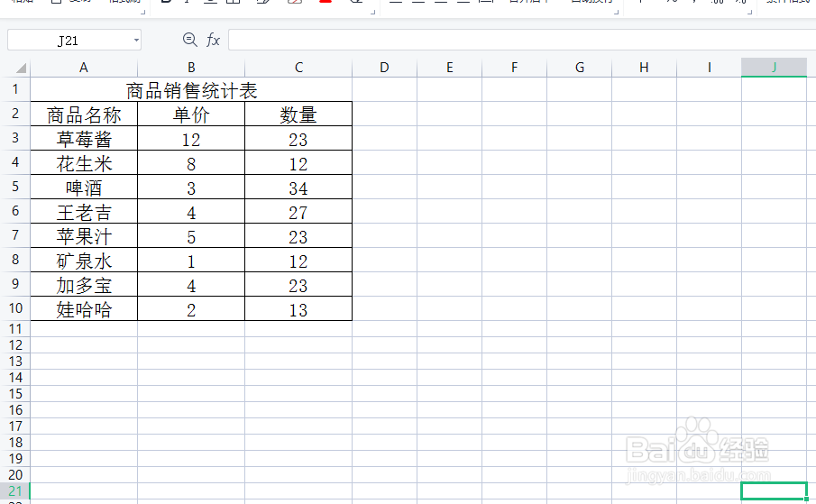Select the 王老吉 cell
The image size is (816, 504).
pos(84,211)
